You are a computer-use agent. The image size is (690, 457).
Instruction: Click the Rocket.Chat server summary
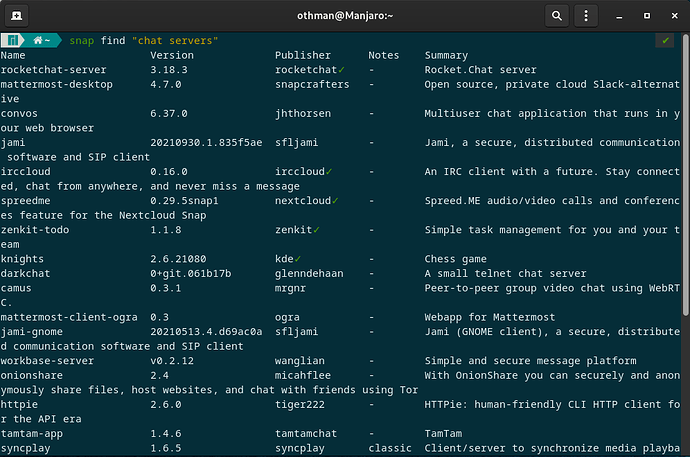pos(481,70)
